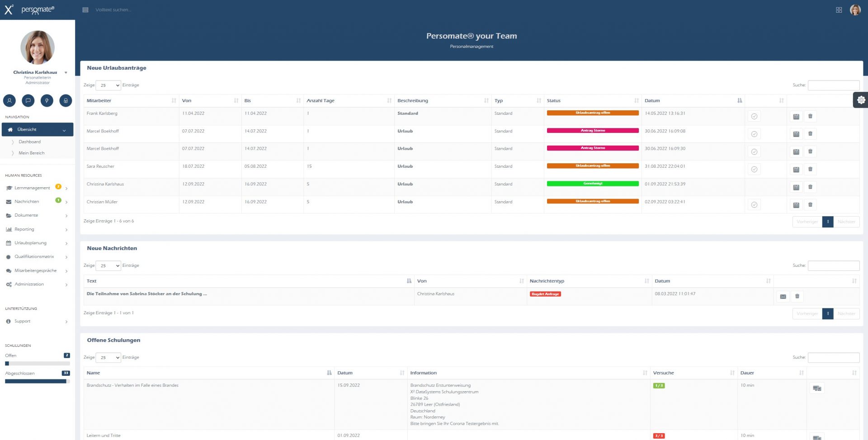This screenshot has height=440, width=868.
Task: Delete Frank Karlsberg's vacation request
Action: coord(810,116)
